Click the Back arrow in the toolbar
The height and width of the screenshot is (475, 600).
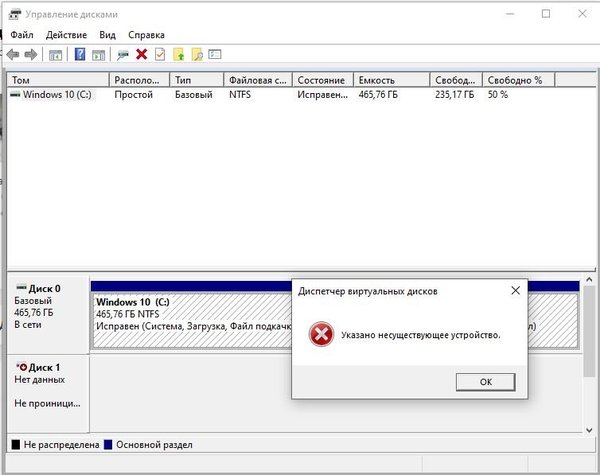[x=13, y=55]
